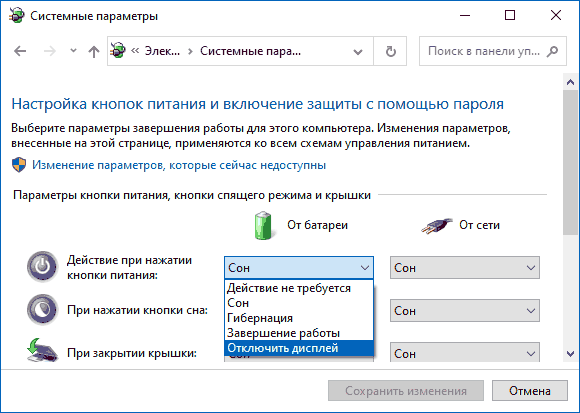Viewport: 580px width, 413px height.
Task: Open the recent locations dropdown arrow
Action: (x=73, y=51)
